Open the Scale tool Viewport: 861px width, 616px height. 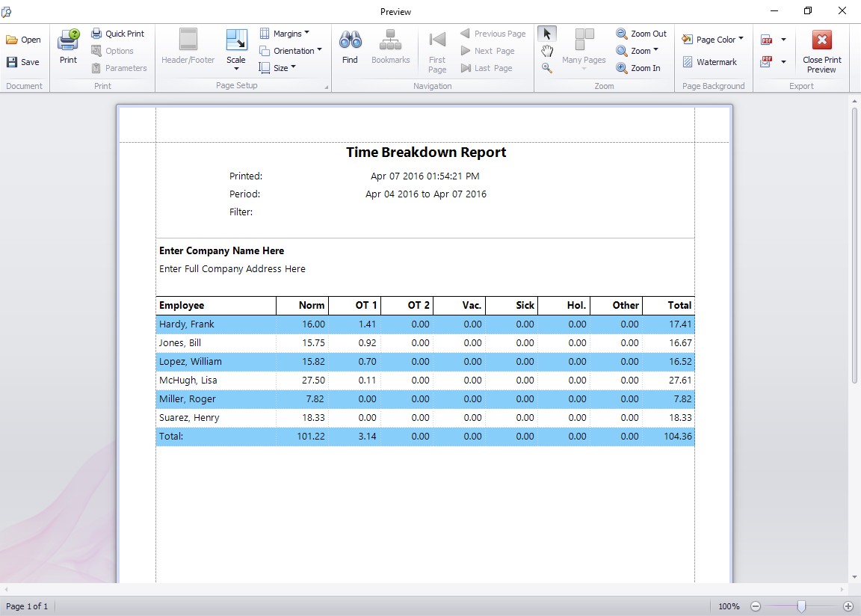point(236,49)
